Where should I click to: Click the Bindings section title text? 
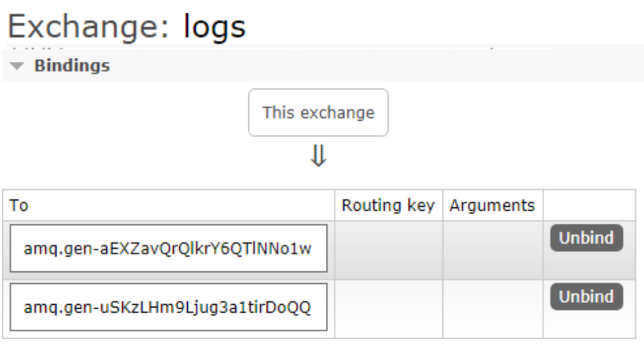coord(72,66)
